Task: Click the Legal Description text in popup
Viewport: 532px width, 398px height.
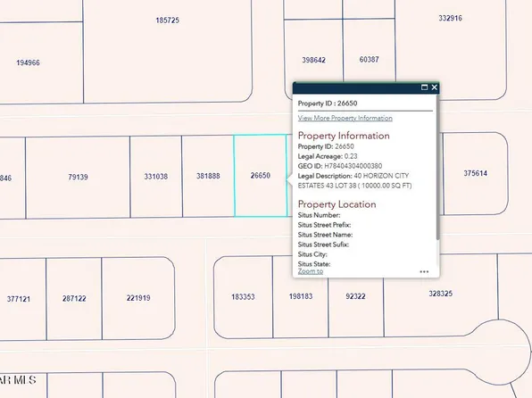Action: 354,181
